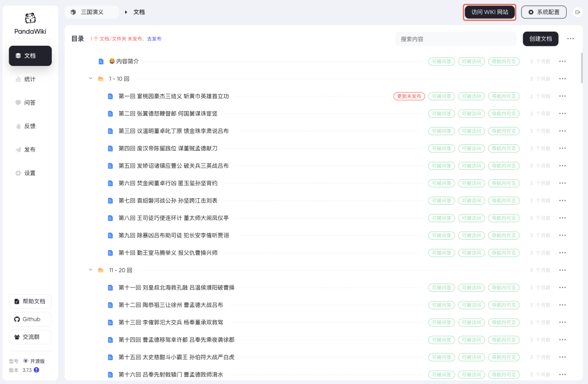Collapse the 1 - 10 回 folder
The image size is (588, 384).
[90, 78]
